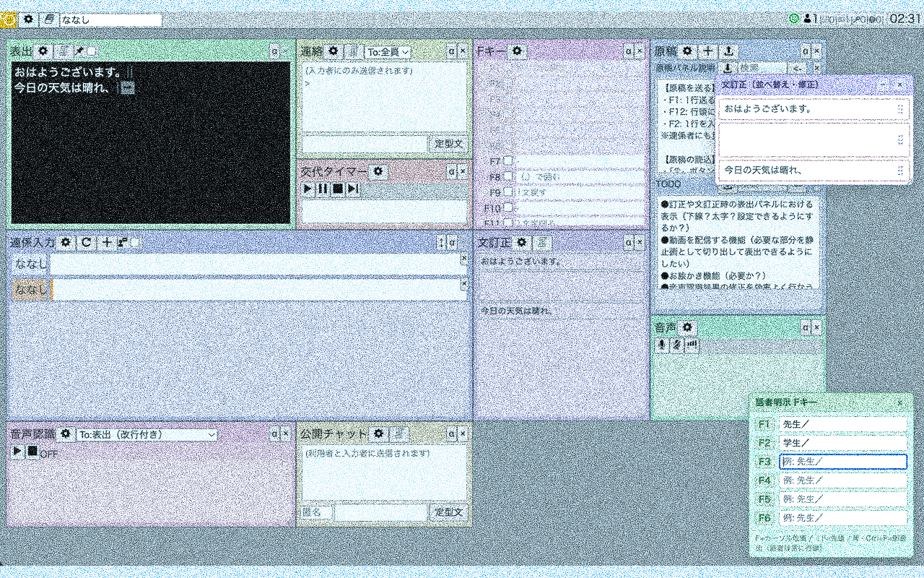Stop the 交代タイマー
The height and width of the screenshot is (578, 924).
pos(338,189)
